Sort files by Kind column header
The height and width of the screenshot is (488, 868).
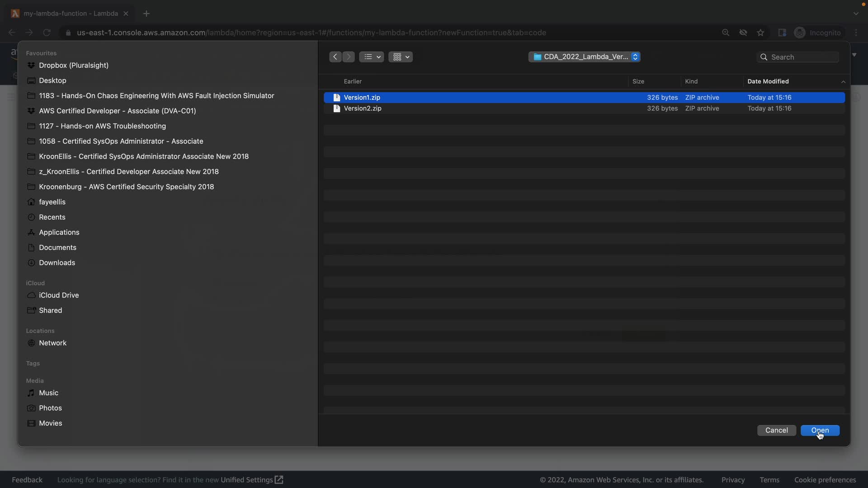[691, 81]
